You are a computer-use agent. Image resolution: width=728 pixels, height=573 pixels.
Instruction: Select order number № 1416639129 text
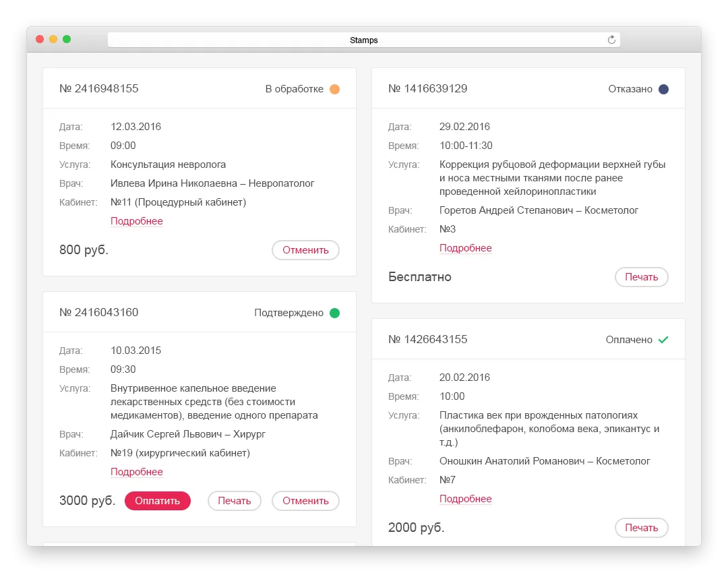(427, 89)
